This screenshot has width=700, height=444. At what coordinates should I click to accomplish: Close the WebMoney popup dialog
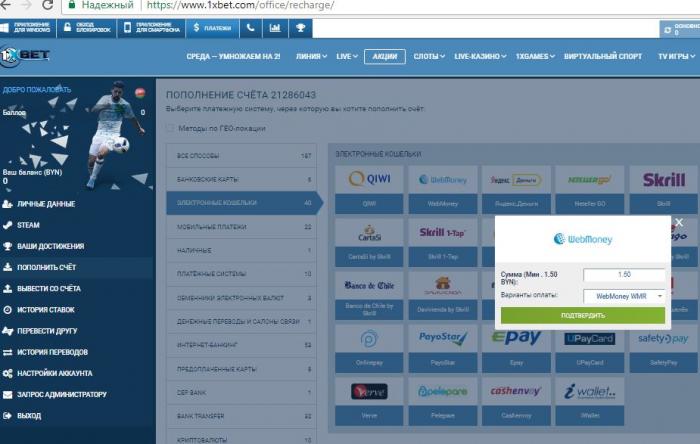(679, 222)
